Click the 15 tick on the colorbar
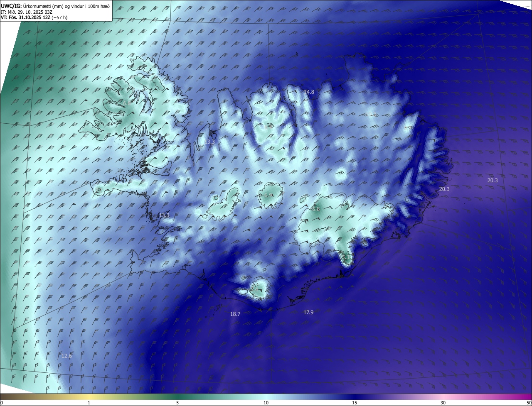This screenshot has width=532, height=406. pos(355,403)
